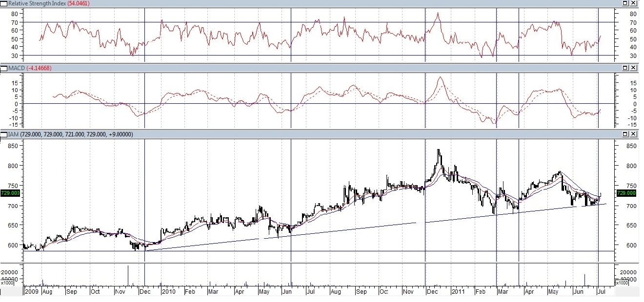Viewport: 644px width, 302px height.
Task: Maximize the Relative Strength Index pane
Action: [625, 3]
